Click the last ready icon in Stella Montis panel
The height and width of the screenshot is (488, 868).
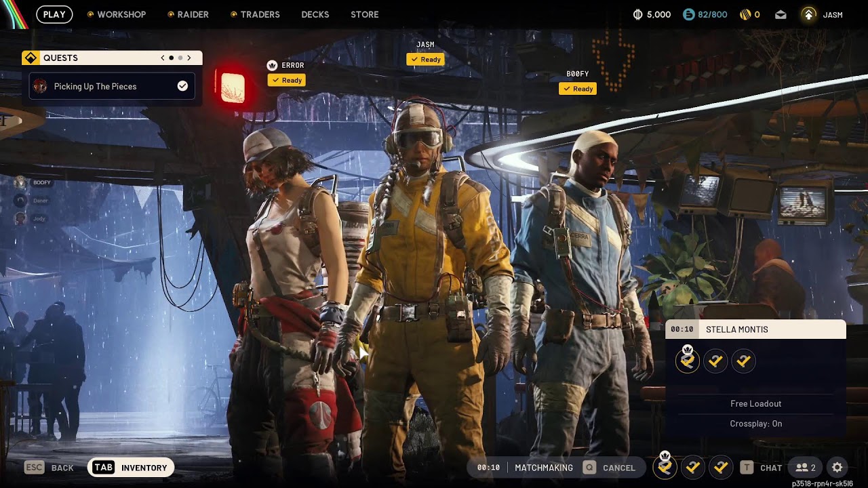click(743, 361)
